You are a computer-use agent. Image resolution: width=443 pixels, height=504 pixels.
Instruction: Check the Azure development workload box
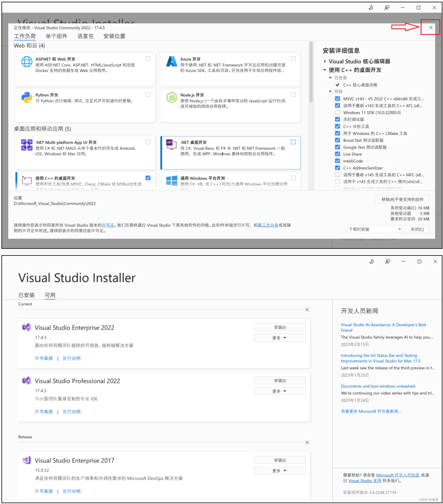(293, 59)
